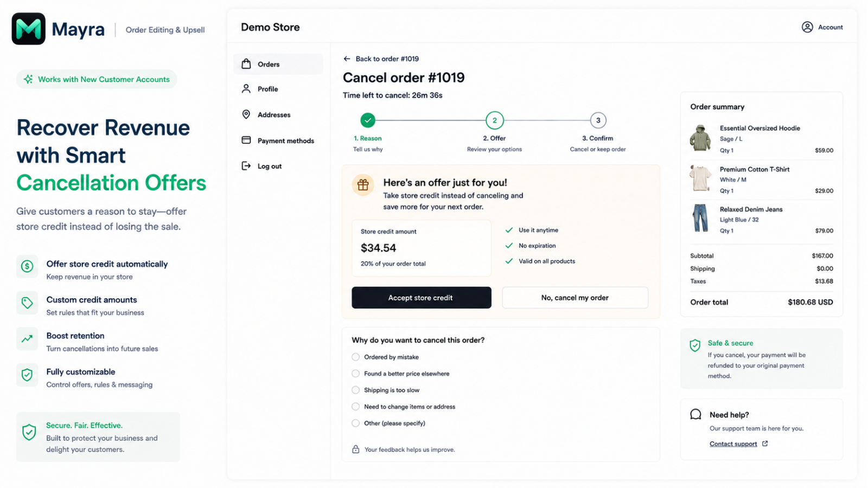Screen dimensions: 868x488
Task: Click the lock icon near feedback note
Action: [x=355, y=449]
